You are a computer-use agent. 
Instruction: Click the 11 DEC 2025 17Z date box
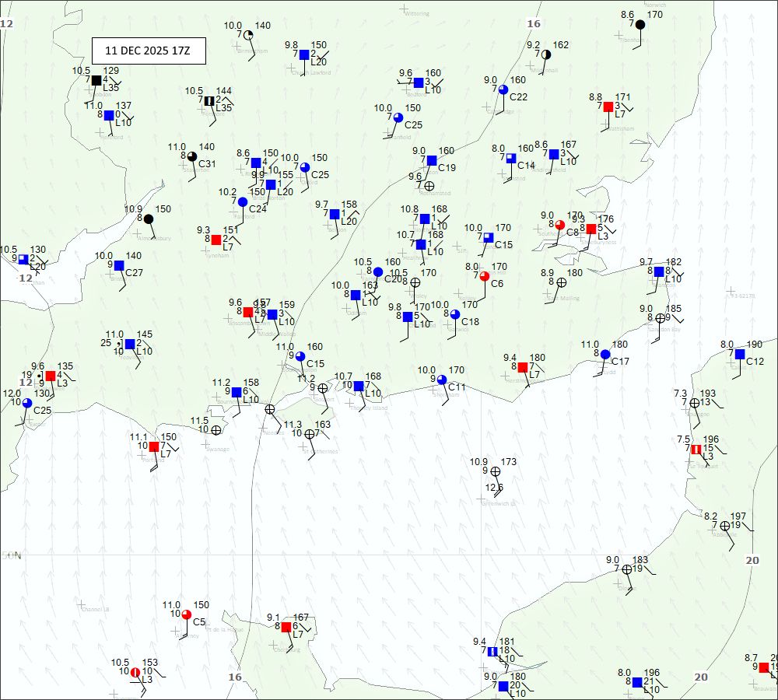coord(149,51)
